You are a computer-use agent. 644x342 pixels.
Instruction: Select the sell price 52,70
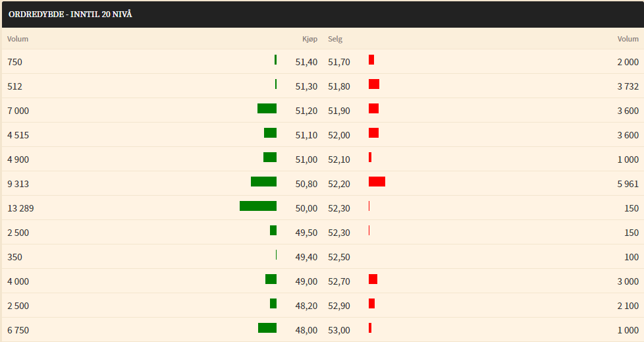[339, 281]
